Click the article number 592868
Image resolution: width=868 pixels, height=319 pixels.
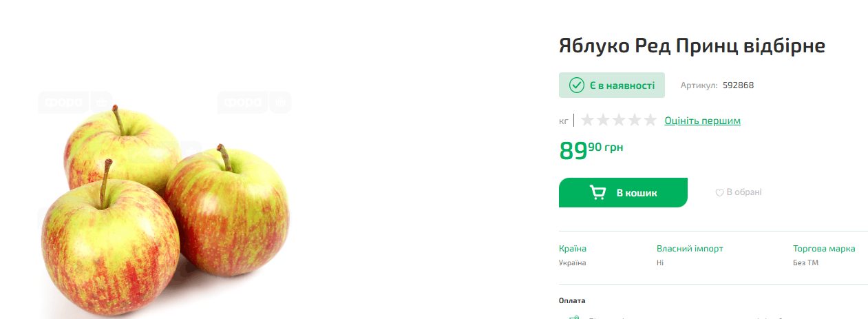click(x=739, y=85)
